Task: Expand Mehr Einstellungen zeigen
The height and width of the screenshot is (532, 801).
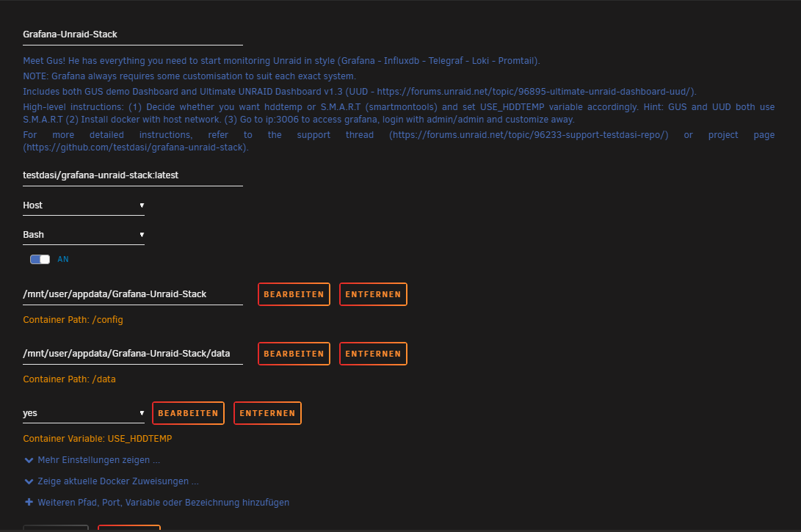Action: [98, 460]
